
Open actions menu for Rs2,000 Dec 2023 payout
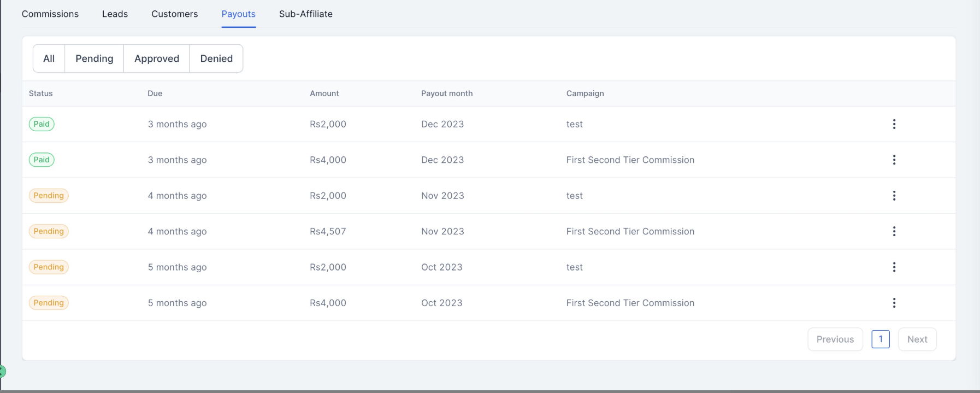click(894, 124)
